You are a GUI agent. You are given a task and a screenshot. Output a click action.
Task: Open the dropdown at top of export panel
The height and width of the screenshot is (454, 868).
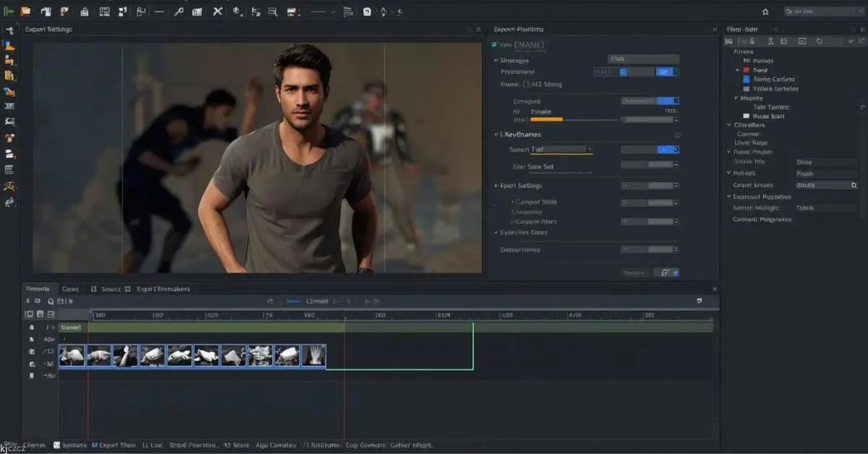[x=643, y=59]
